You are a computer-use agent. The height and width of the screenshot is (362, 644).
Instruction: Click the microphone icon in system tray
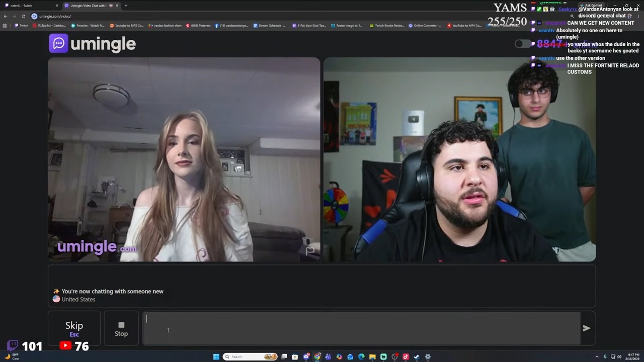click(605, 356)
